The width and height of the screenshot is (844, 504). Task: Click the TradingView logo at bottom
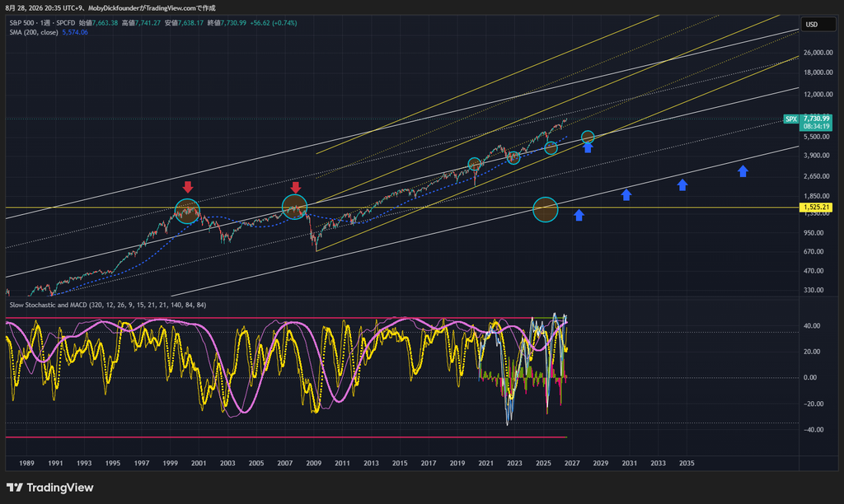point(49,488)
